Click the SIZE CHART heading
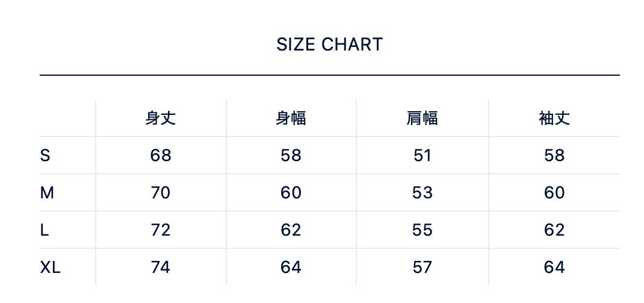Image resolution: width=644 pixels, height=303 pixels. pos(329,44)
